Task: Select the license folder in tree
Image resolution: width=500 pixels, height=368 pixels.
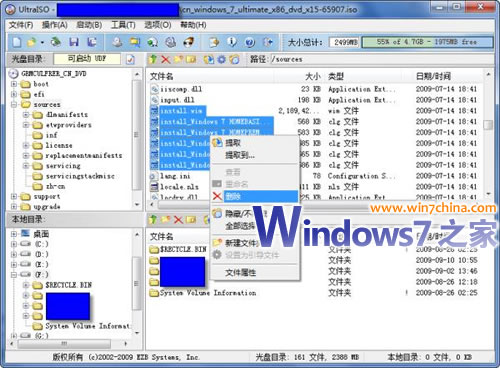Action: coord(59,145)
